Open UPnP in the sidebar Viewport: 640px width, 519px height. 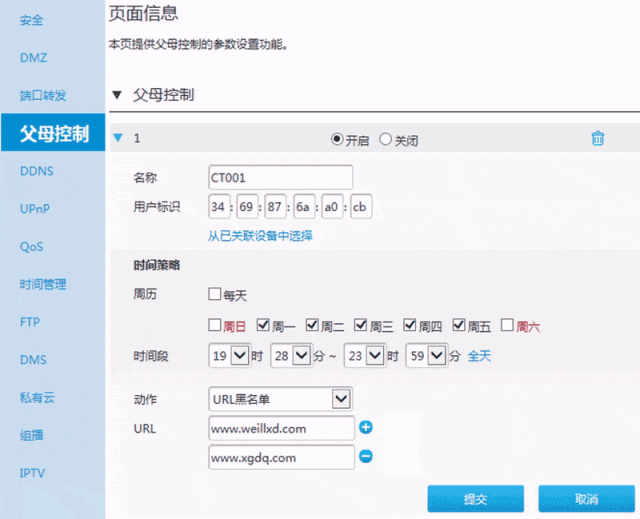click(35, 208)
